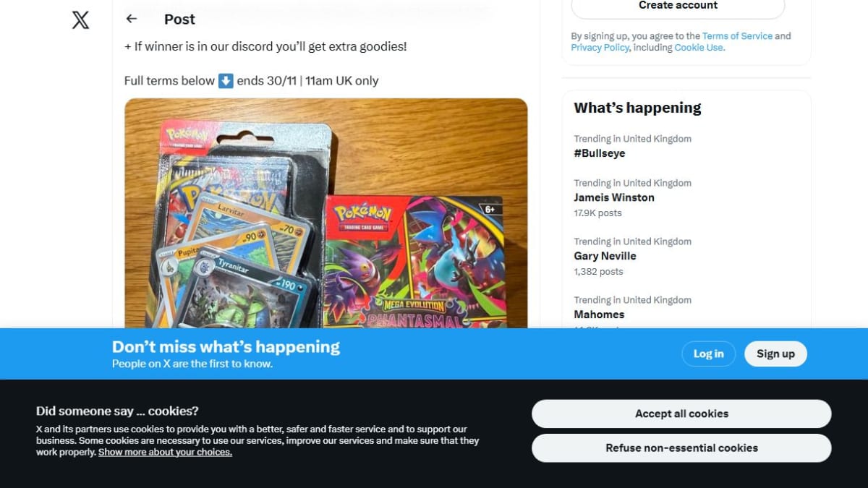Click the Log in button

[708, 354]
